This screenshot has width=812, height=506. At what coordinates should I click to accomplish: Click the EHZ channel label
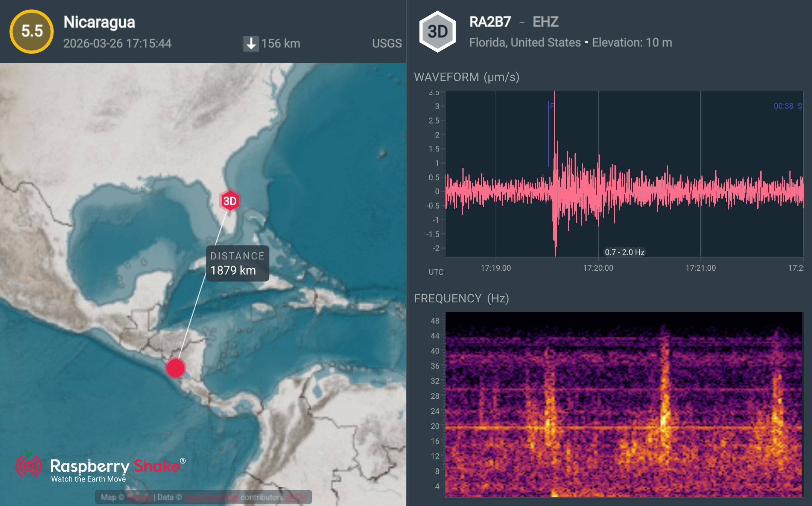coord(545,22)
